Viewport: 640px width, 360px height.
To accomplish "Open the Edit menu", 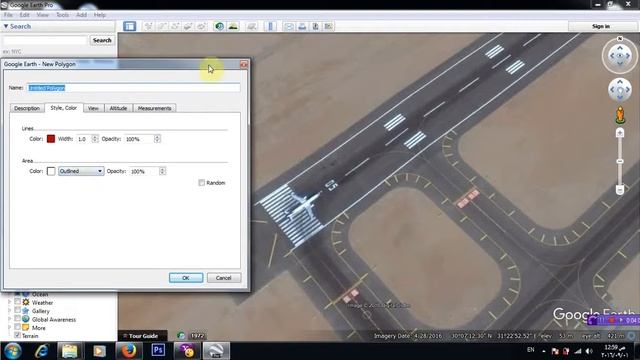I will click(24, 15).
